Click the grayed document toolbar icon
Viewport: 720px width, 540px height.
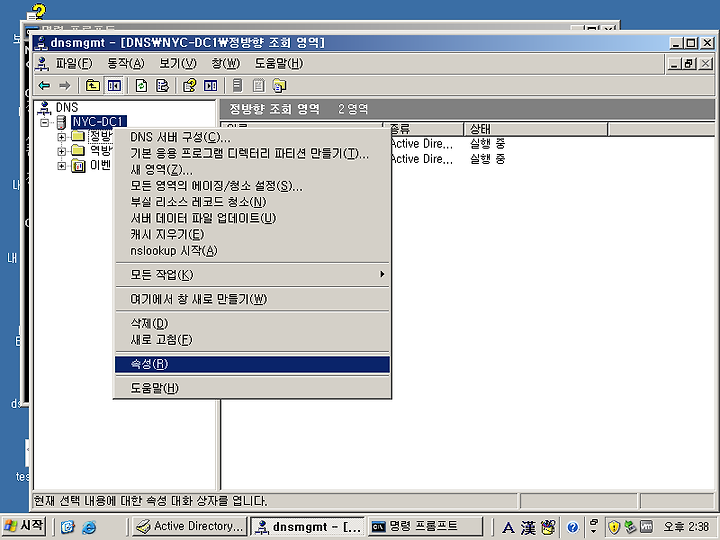click(259, 85)
